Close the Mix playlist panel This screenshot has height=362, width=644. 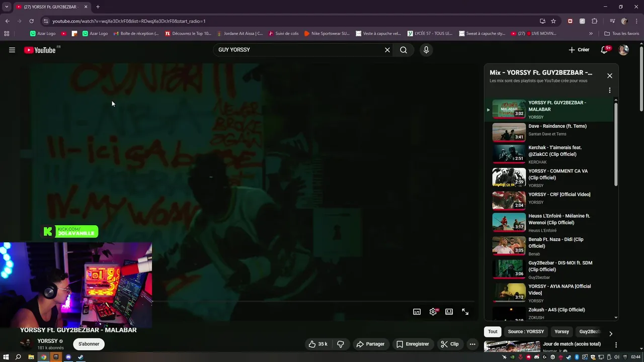pos(610,76)
